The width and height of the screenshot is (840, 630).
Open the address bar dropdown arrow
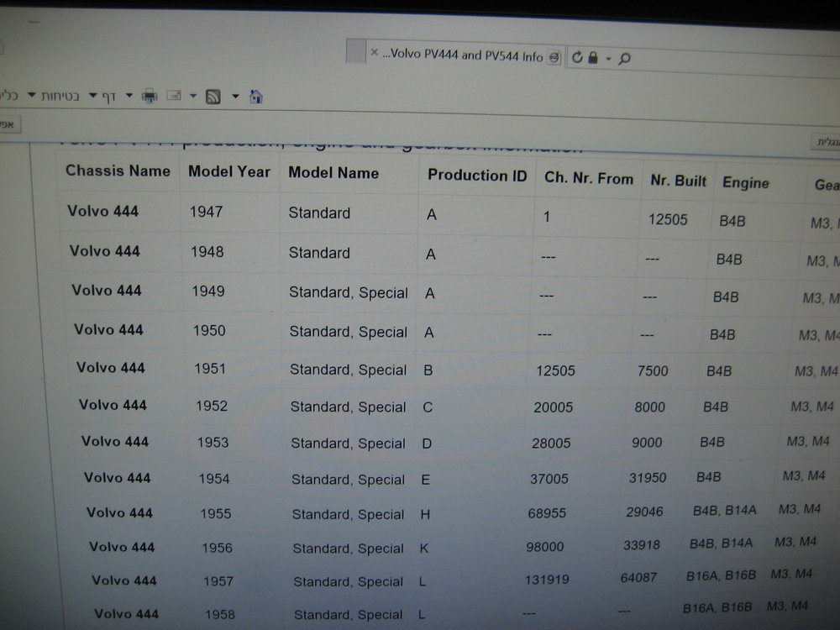tap(608, 59)
